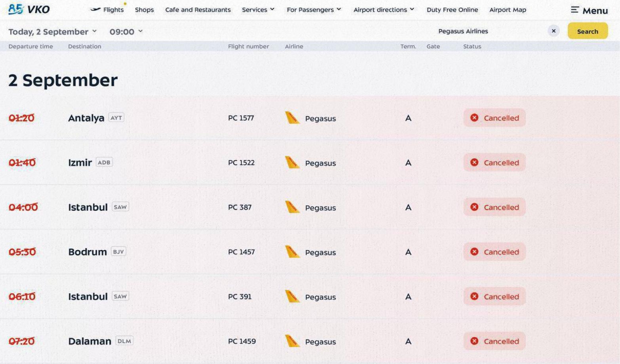The height and width of the screenshot is (364, 620).
Task: Clear the Pegasus Airlines search with X
Action: click(x=553, y=31)
